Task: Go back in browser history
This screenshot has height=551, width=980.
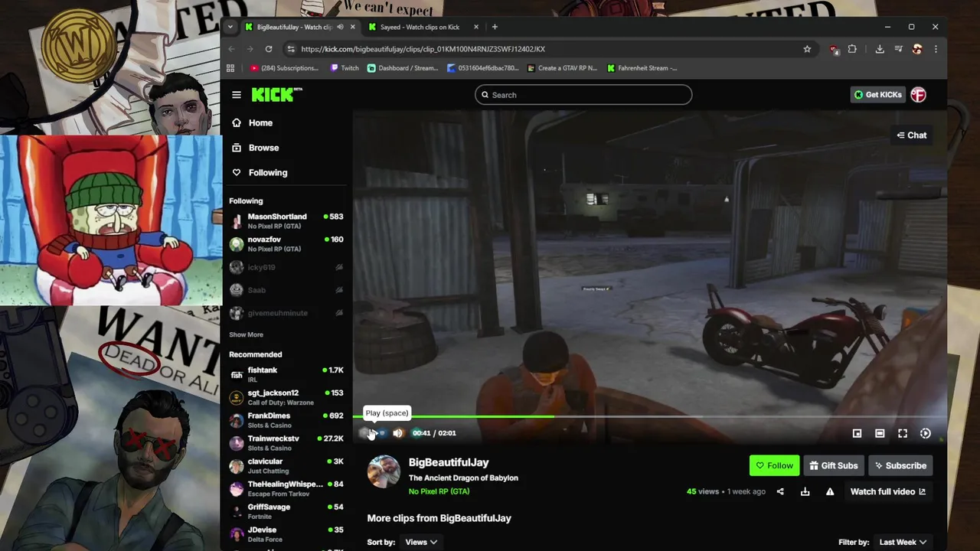Action: [232, 49]
